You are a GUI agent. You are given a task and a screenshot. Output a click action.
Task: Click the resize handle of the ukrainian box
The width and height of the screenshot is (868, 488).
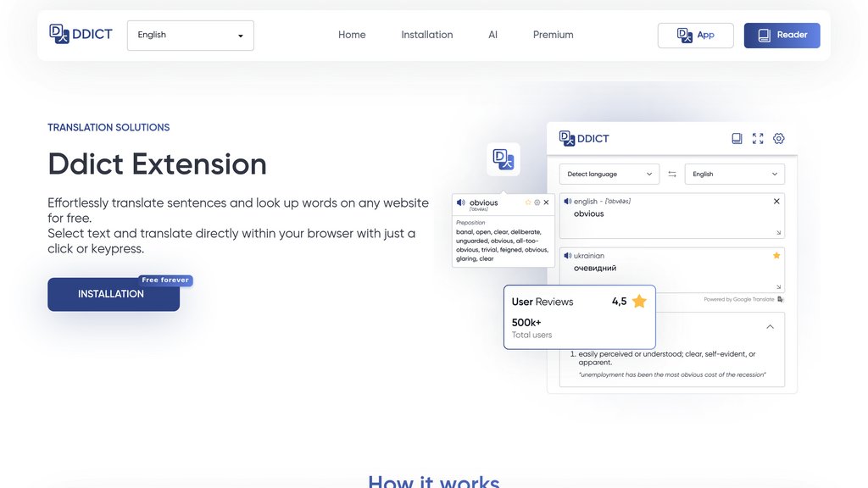tap(778, 287)
